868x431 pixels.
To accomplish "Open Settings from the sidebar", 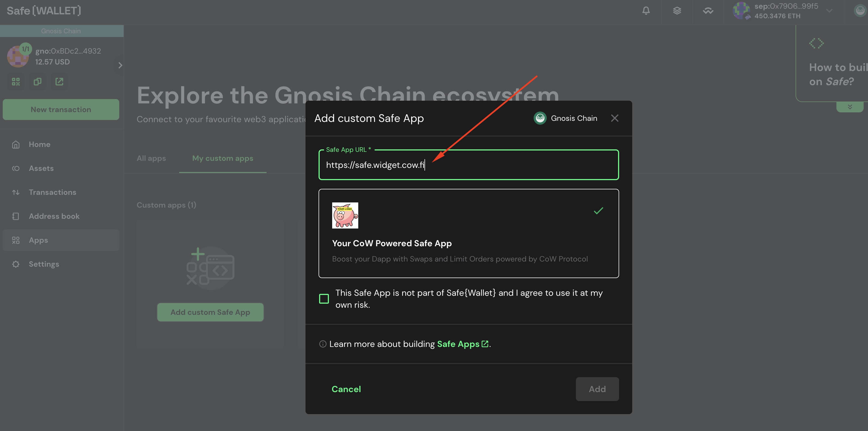I will [x=44, y=264].
